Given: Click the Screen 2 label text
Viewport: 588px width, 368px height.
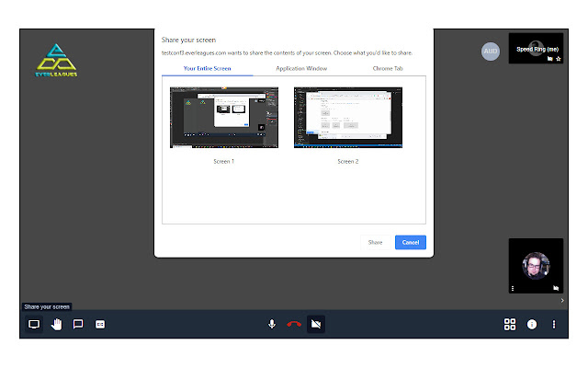Looking at the screenshot, I should (x=348, y=162).
